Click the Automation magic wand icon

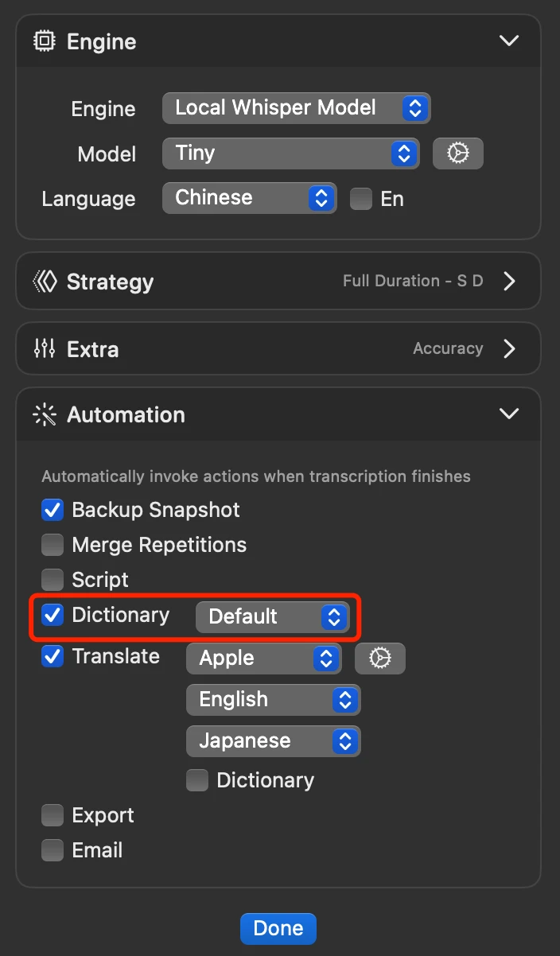[45, 414]
